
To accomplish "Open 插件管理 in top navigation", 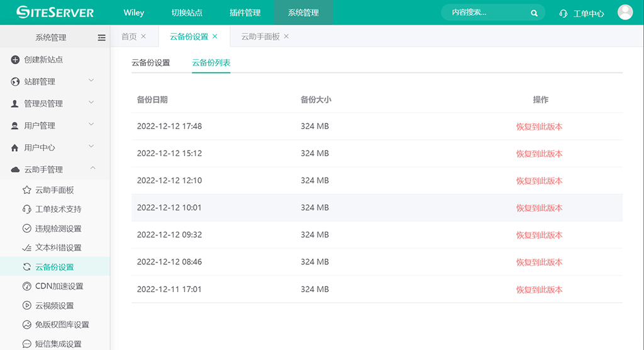I will [x=245, y=13].
